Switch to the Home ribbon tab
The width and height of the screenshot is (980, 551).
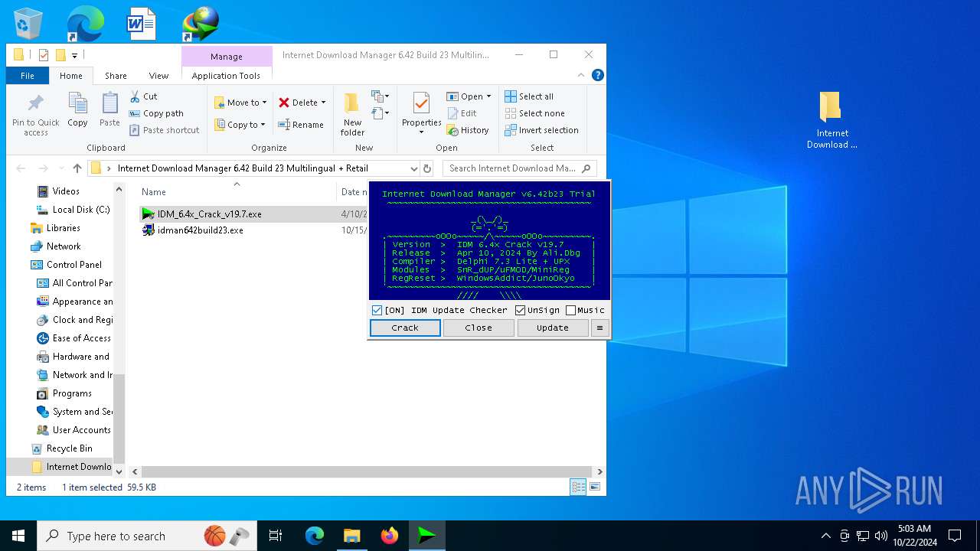click(x=71, y=76)
